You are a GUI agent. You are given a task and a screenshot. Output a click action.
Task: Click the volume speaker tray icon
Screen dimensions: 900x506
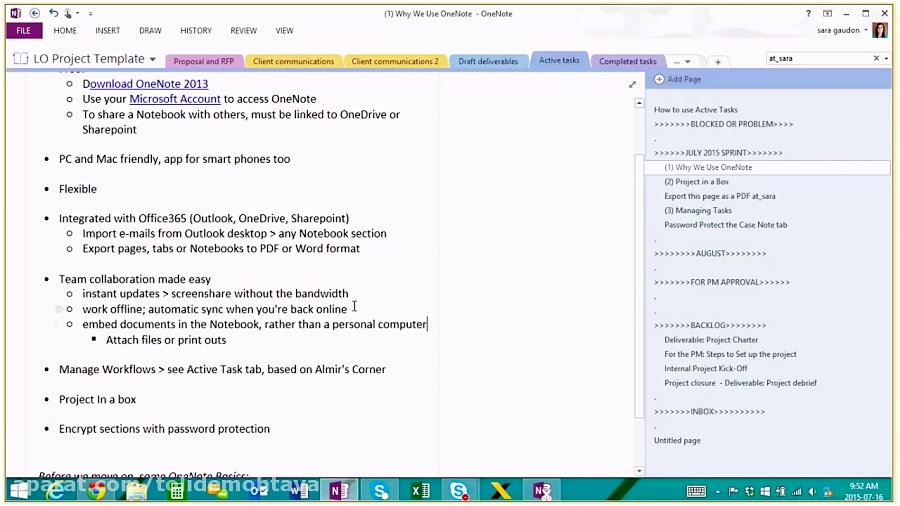(x=812, y=492)
